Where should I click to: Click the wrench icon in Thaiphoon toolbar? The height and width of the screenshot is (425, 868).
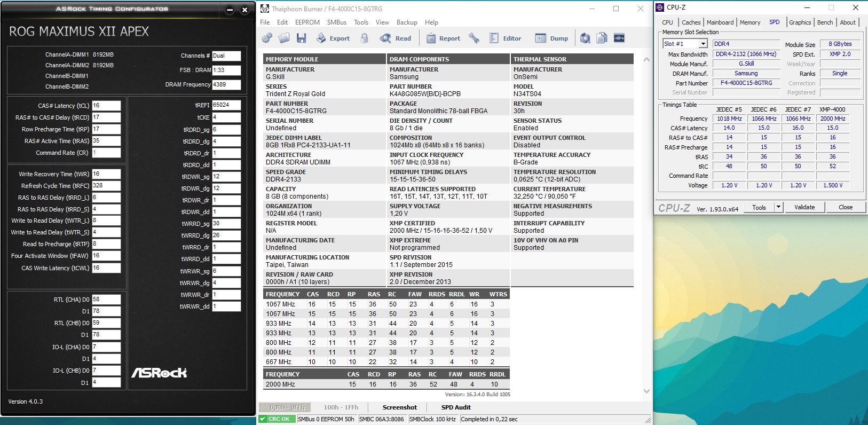[474, 38]
